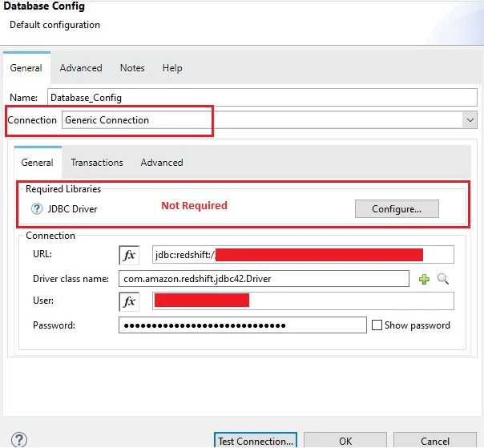Viewport: 484px width, 448px height.
Task: Click the Configure... button for JDBC Driver
Action: click(397, 209)
